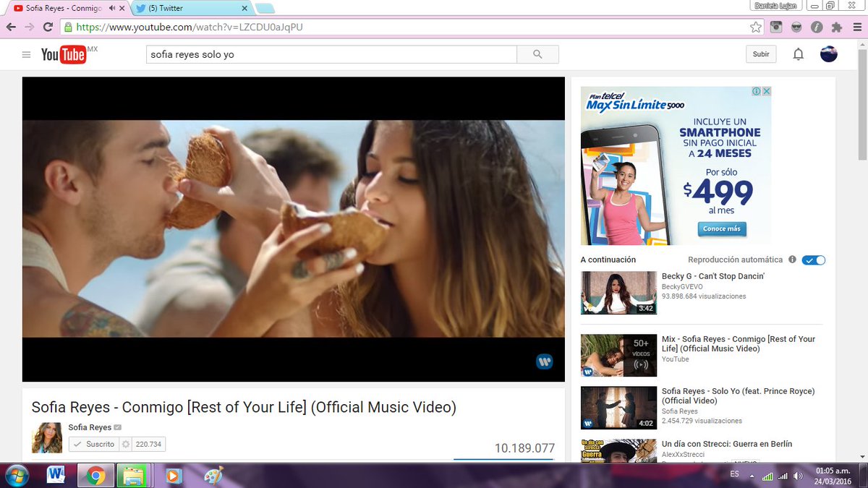Open Becky G - Can't Stop Dancin' title

click(x=713, y=276)
